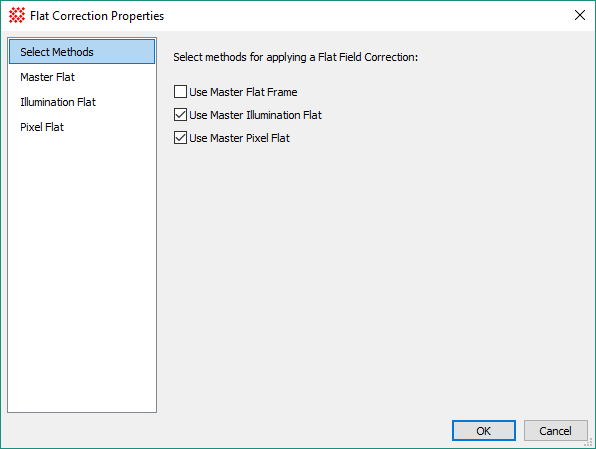Enable the Use Master Flat Frame checkbox
The width and height of the screenshot is (596, 449).
tap(180, 92)
